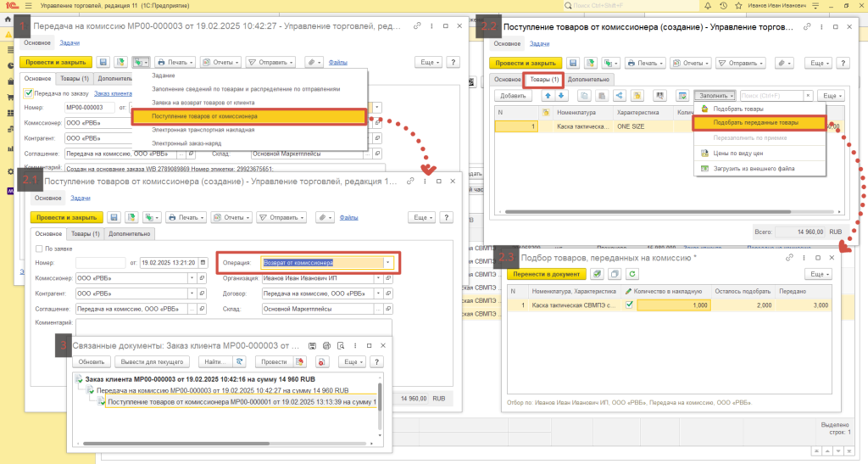868x464 pixels.
Task: Click mark-for-deletion icon in Связанные документы toolbar
Action: tap(322, 362)
